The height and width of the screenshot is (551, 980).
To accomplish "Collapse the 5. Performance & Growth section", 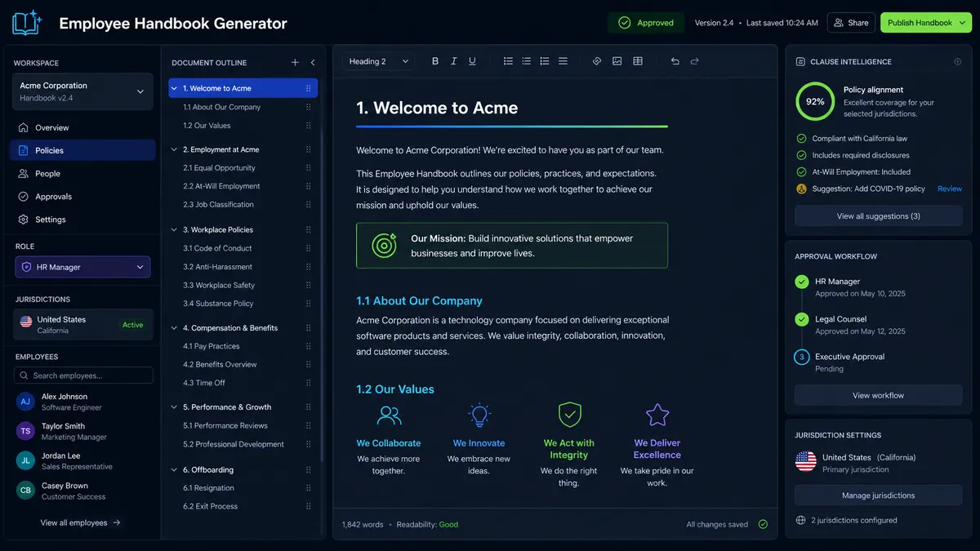I will [174, 407].
